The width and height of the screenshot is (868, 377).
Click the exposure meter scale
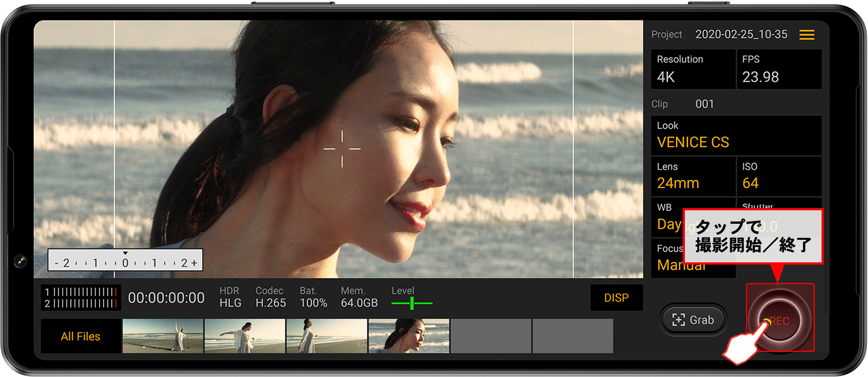coord(125,261)
